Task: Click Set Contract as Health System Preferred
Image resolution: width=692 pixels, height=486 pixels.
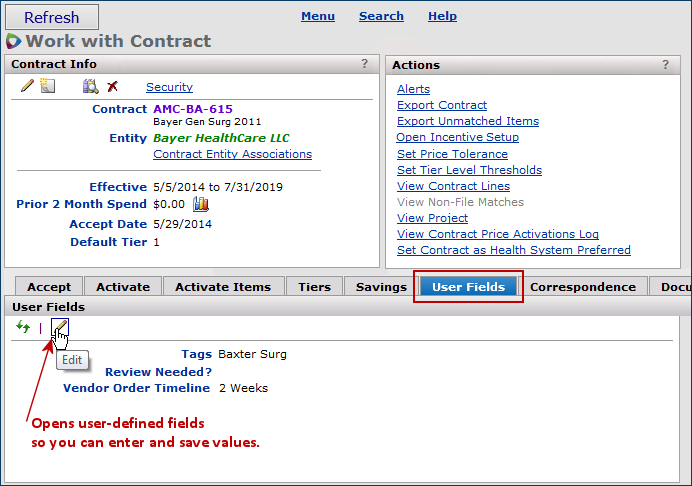Action: (x=513, y=250)
